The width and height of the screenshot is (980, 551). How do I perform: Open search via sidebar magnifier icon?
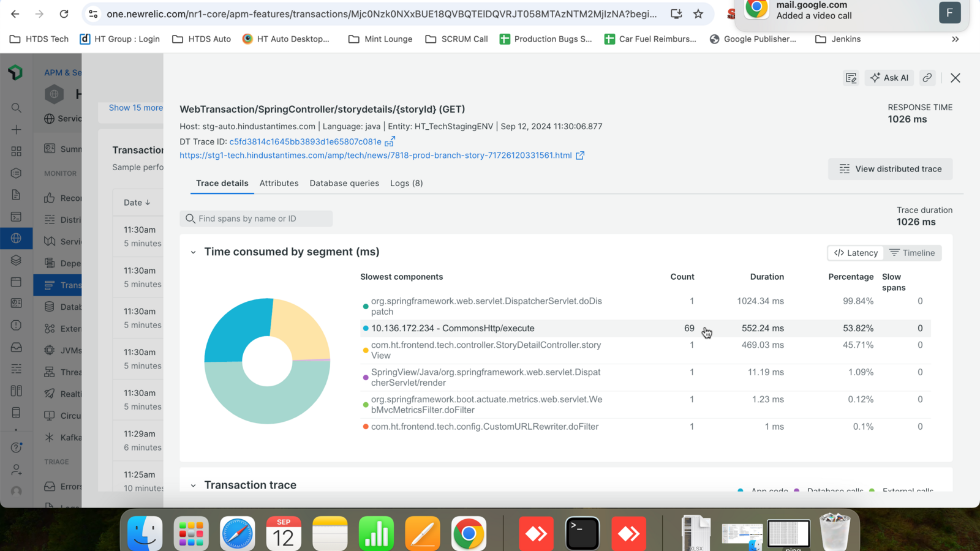click(17, 108)
